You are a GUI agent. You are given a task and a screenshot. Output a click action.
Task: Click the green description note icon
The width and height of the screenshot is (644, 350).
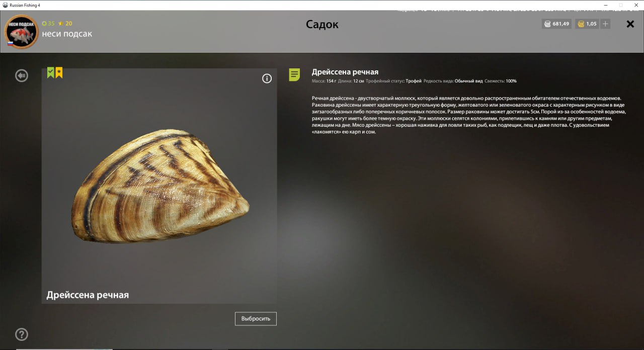(294, 75)
